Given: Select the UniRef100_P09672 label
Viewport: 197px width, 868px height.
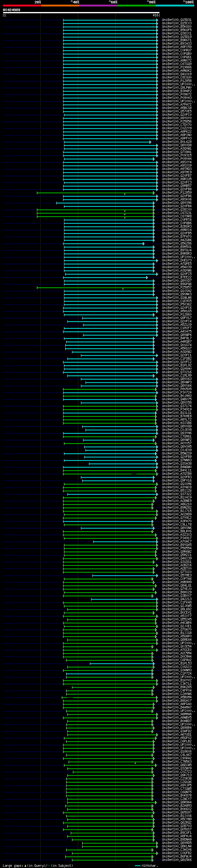Looking at the screenshot, I should pos(177,94).
